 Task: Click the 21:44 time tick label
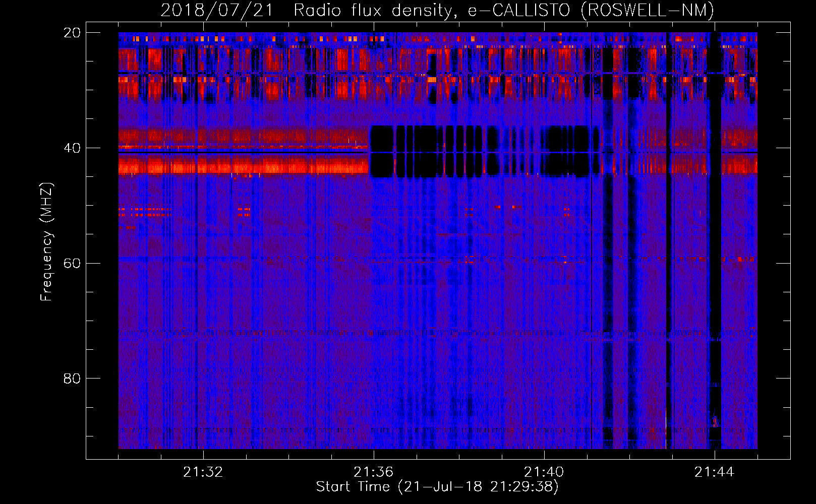[715, 472]
